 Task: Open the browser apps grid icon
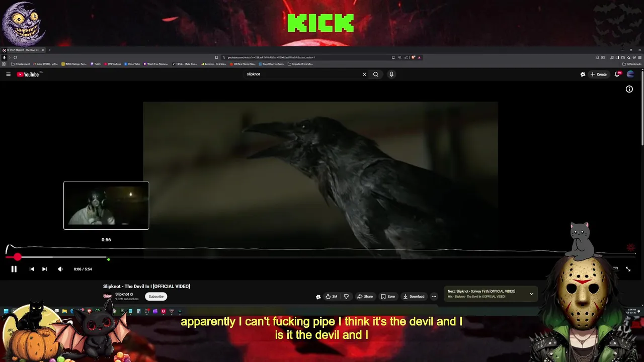[4, 64]
